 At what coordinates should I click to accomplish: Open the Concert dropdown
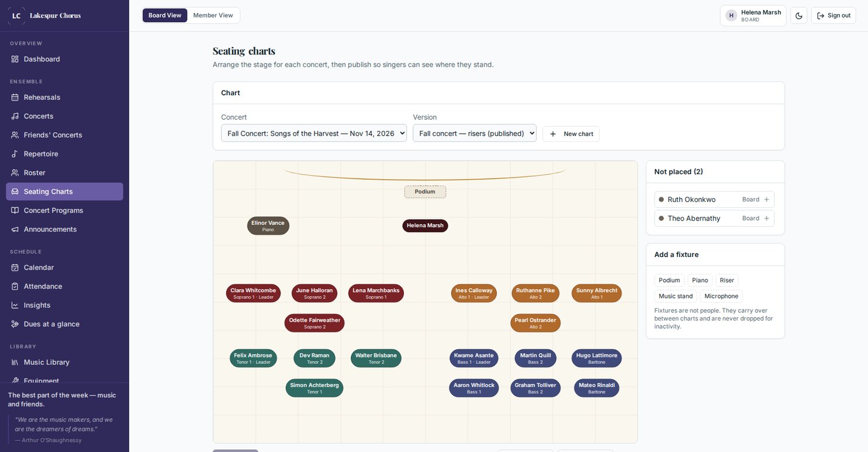click(x=314, y=133)
